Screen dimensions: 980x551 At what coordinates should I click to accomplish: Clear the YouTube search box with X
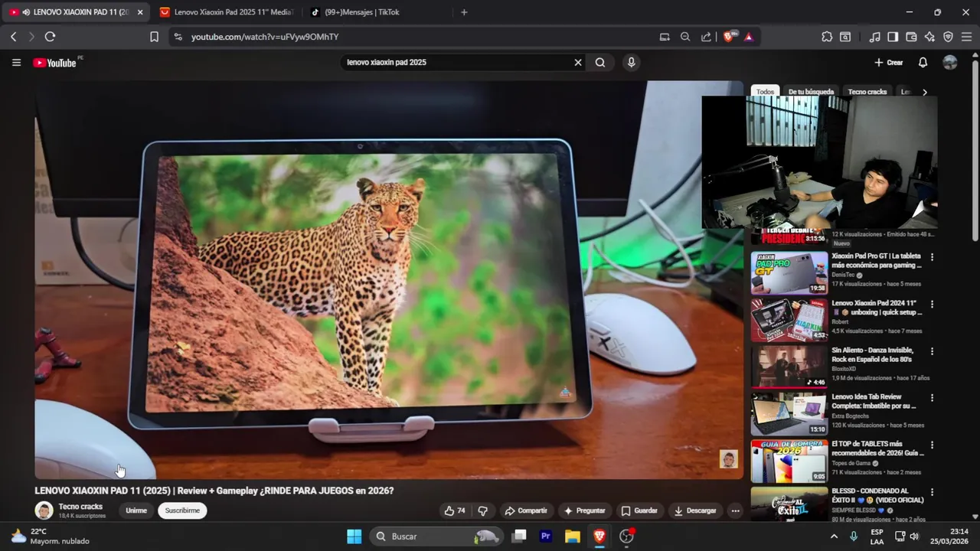point(578,63)
